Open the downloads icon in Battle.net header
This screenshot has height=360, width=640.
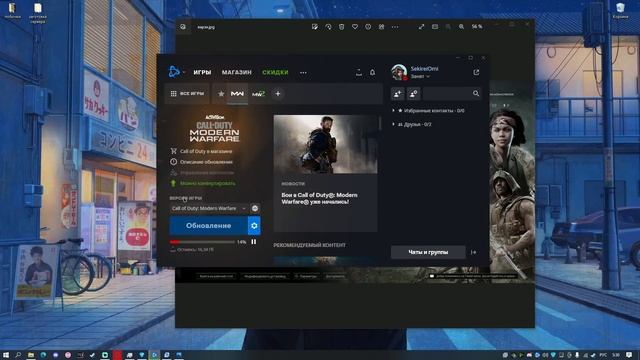tap(359, 72)
